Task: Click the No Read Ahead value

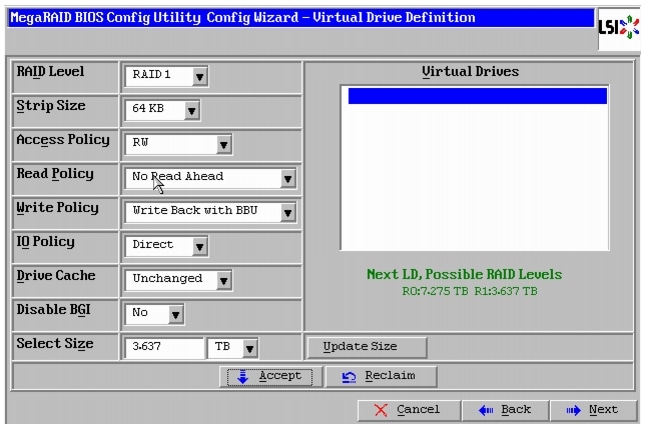Action: (x=178, y=176)
